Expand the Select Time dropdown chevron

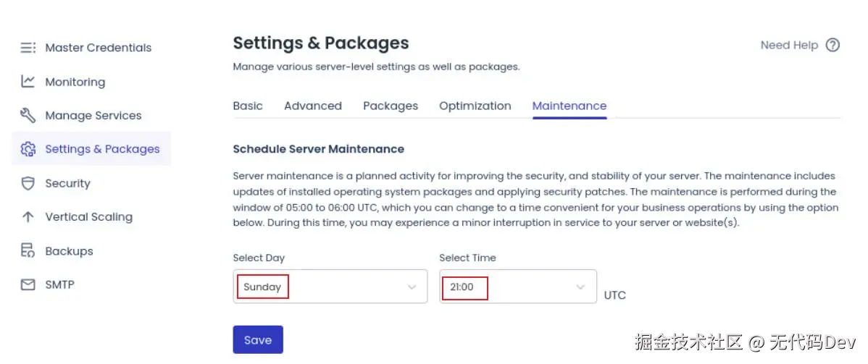coord(580,287)
